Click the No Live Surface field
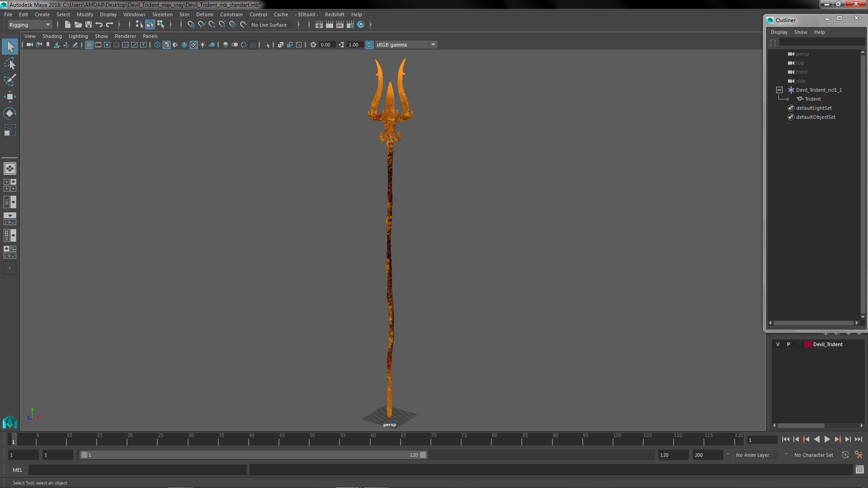This screenshot has width=868, height=488. [x=270, y=25]
